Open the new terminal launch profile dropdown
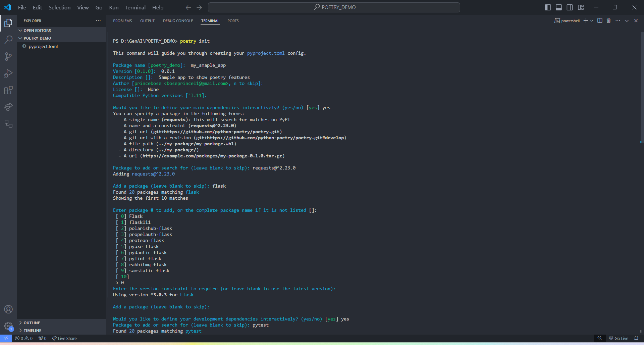The image size is (644, 345). tap(592, 21)
